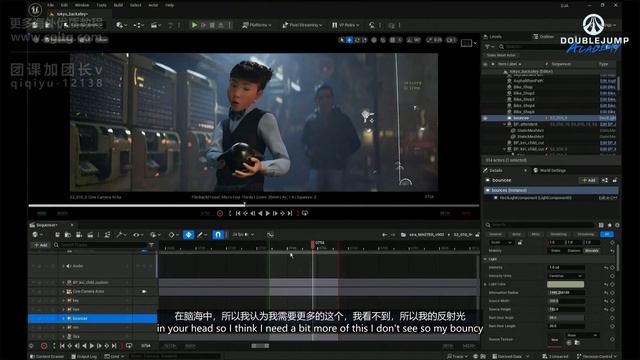Jump to start in viewport transport
The height and width of the screenshot is (360, 640).
[x=238, y=213]
